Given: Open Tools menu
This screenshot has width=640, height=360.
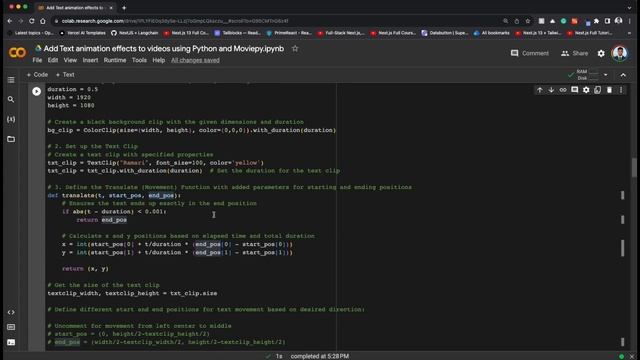Looking at the screenshot, I should [139, 60].
